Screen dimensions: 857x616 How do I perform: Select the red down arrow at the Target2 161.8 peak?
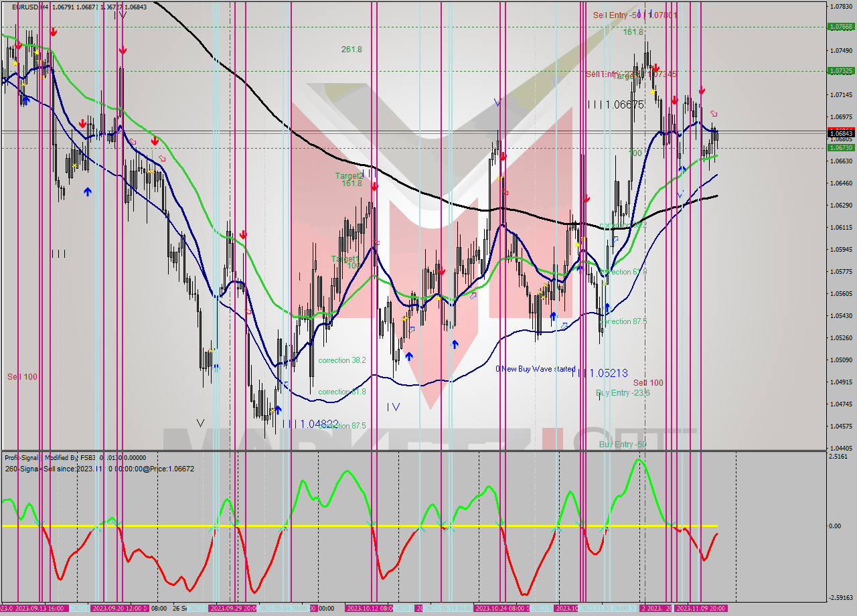point(373,185)
